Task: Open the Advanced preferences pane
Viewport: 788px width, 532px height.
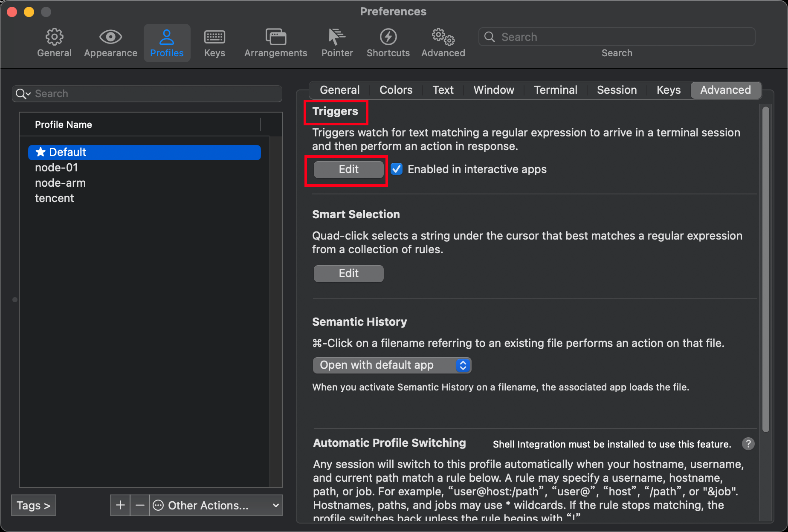Action: (x=443, y=42)
